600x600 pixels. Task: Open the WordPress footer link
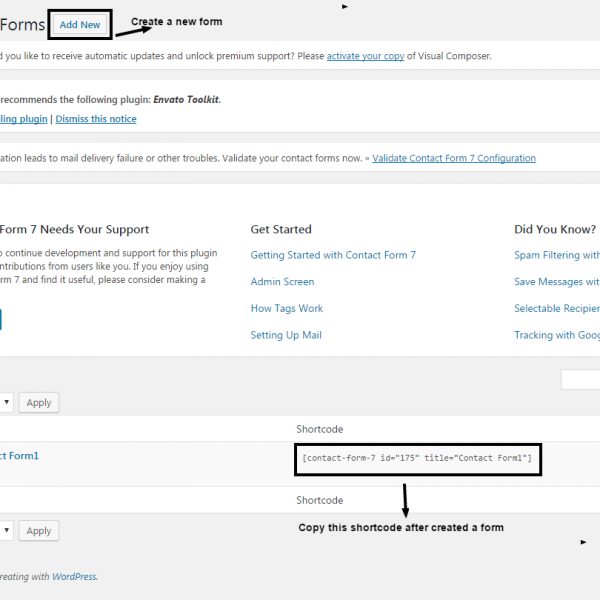pos(74,576)
